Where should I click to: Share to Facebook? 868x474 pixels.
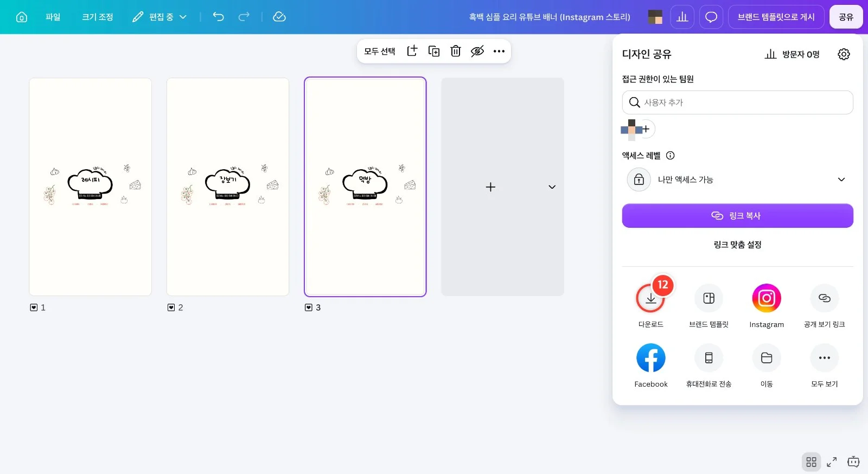pos(650,358)
